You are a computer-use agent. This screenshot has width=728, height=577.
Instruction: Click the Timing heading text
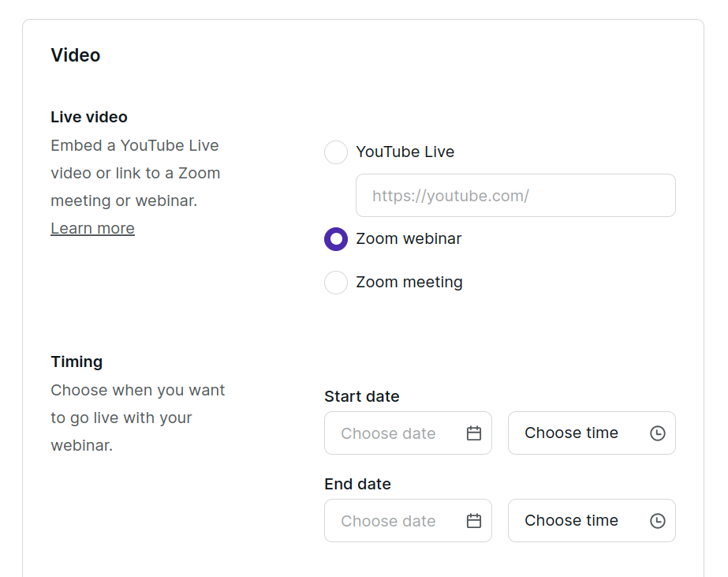tap(77, 362)
